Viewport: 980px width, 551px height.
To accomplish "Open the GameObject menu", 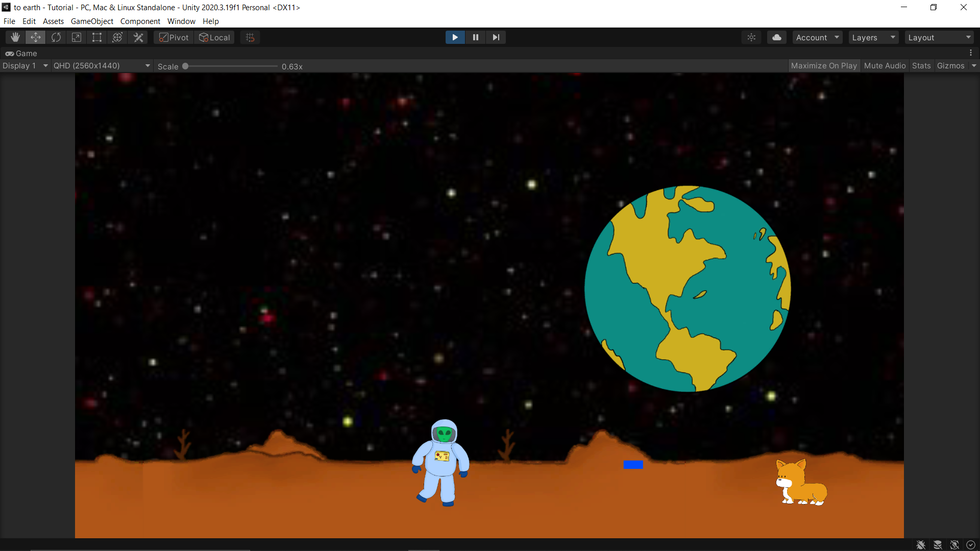I will click(92, 21).
